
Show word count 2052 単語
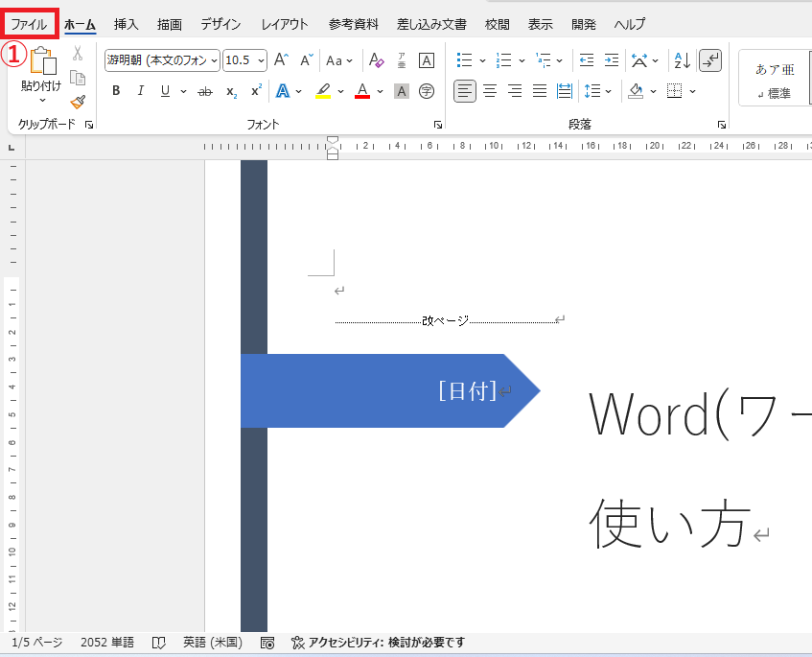107,643
